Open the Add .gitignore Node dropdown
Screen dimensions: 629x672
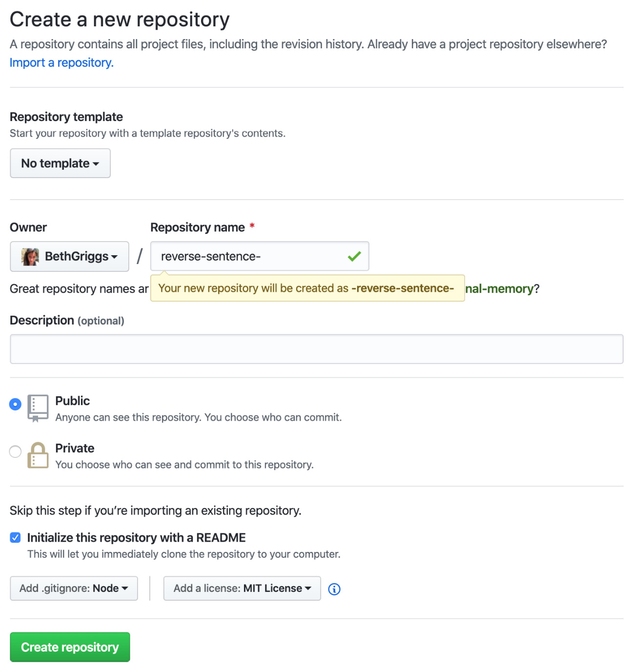tap(74, 588)
